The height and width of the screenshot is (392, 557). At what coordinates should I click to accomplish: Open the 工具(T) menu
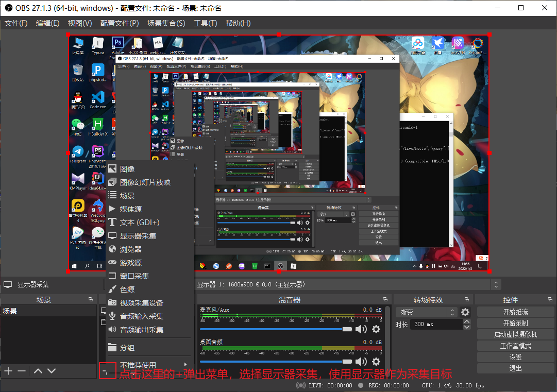coord(205,23)
